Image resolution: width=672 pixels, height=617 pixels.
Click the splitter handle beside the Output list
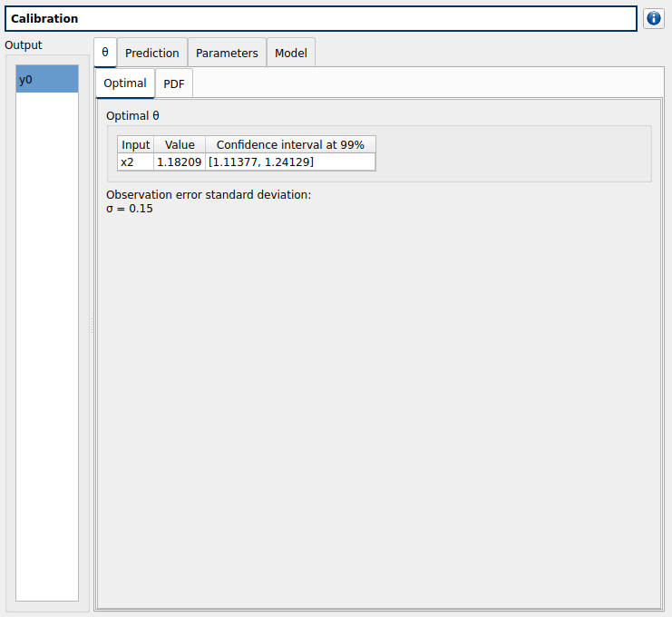[x=92, y=327]
